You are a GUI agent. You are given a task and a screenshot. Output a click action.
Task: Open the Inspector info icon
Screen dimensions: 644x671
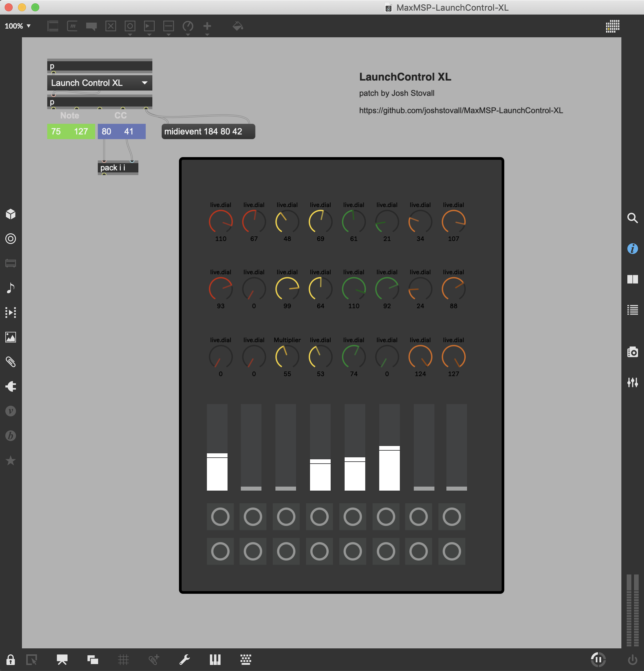pos(632,249)
